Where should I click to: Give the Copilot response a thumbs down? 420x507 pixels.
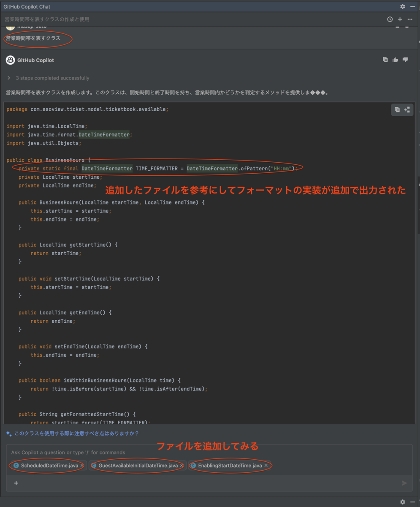[405, 60]
